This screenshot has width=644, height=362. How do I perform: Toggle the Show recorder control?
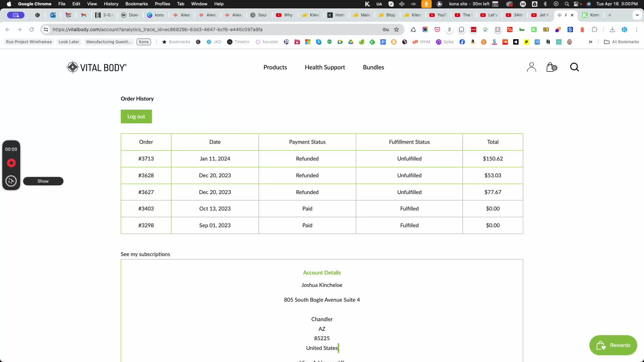43,181
